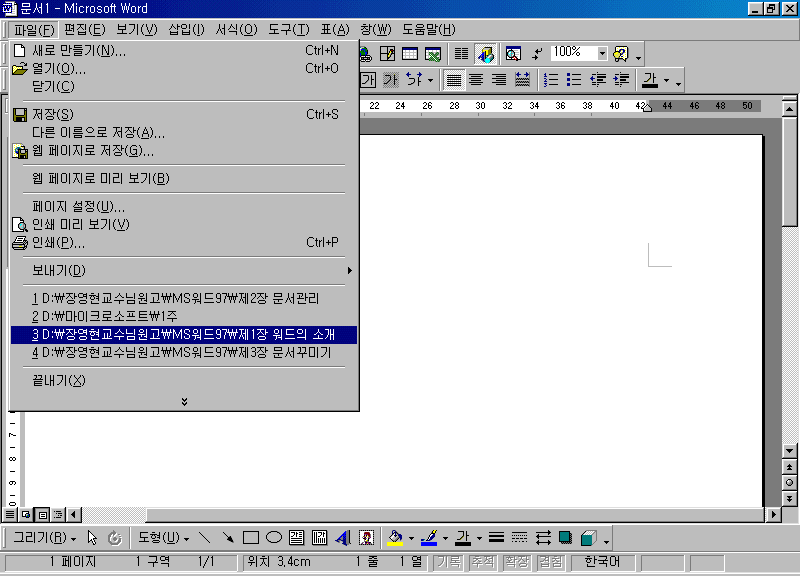Viewport: 800px width, 576px height.
Task: Toggle the Document Map icon
Action: pos(513,54)
